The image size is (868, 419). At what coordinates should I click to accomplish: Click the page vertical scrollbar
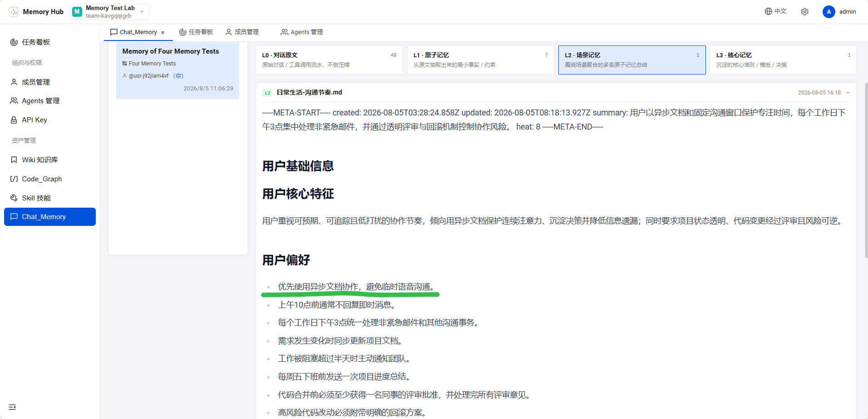point(866,170)
